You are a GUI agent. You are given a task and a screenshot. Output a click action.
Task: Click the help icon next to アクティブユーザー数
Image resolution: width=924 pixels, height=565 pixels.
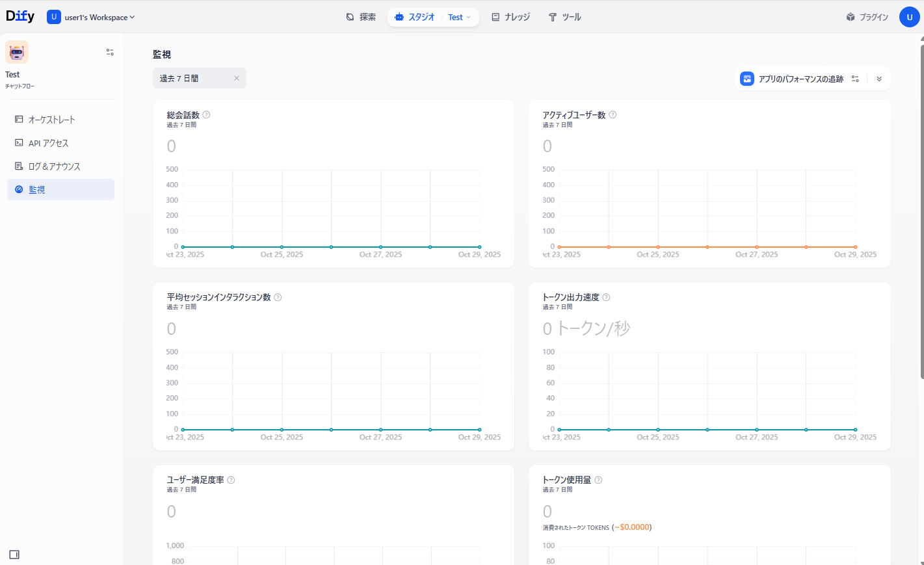coord(613,115)
